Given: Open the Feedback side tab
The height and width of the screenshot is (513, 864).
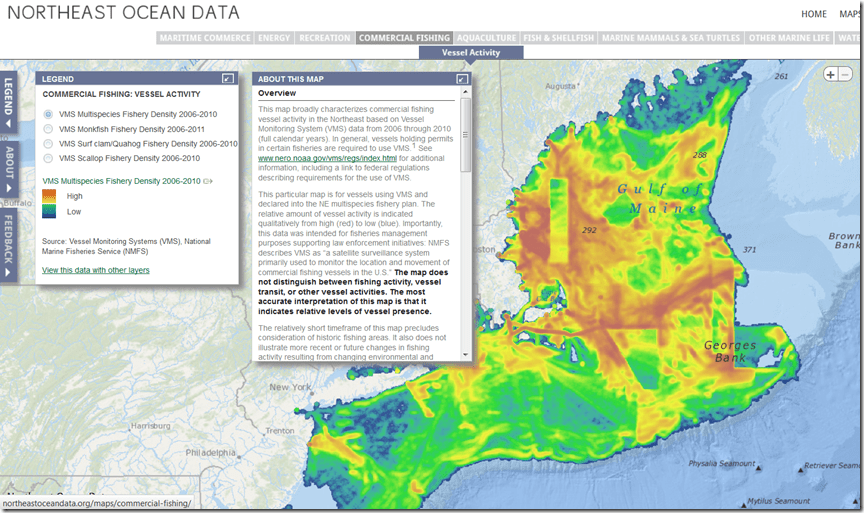Looking at the screenshot, I should 8,244.
